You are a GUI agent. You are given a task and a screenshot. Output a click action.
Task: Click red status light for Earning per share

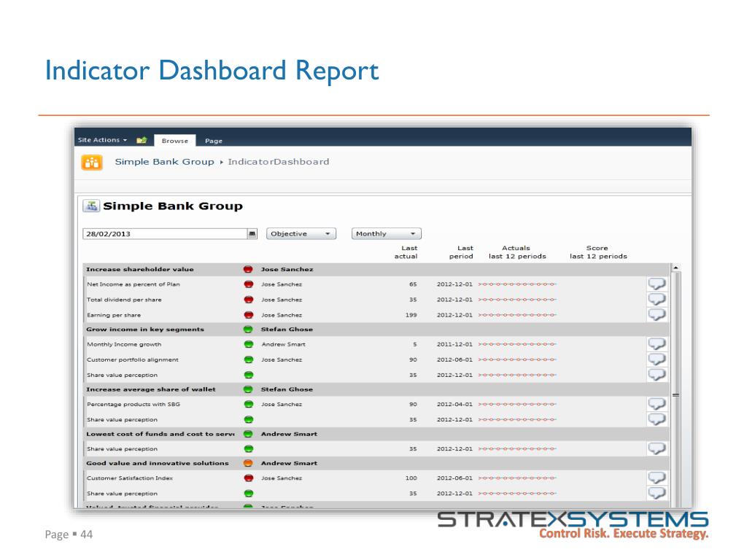coord(248,315)
